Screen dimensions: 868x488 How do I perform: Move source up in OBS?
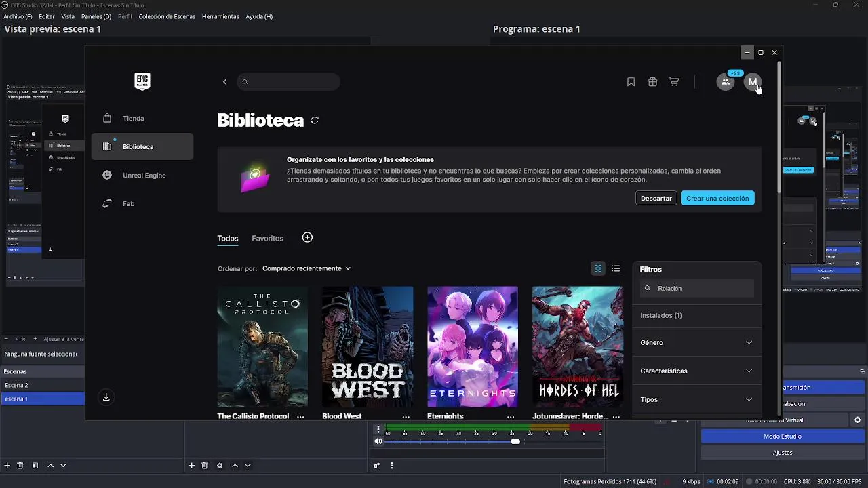235,466
